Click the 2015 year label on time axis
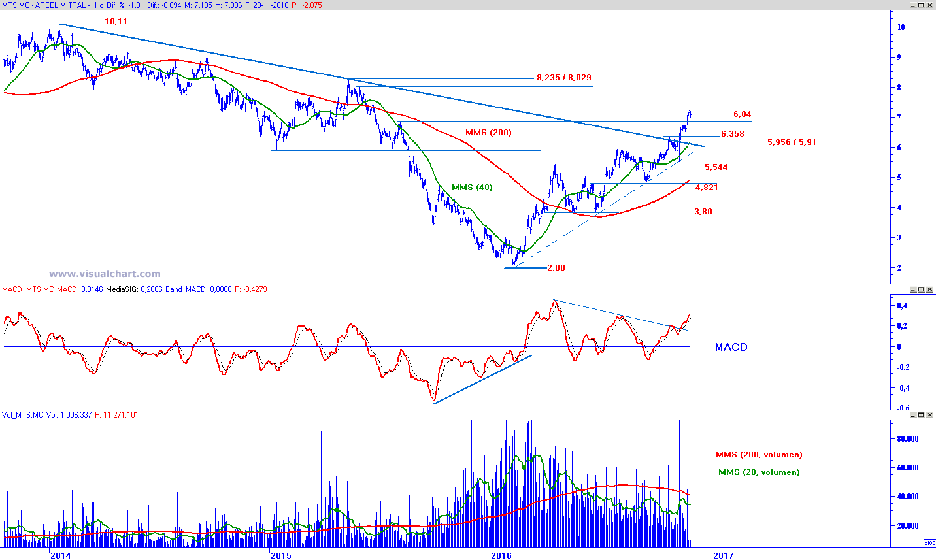The height and width of the screenshot is (560, 936). coord(281,555)
